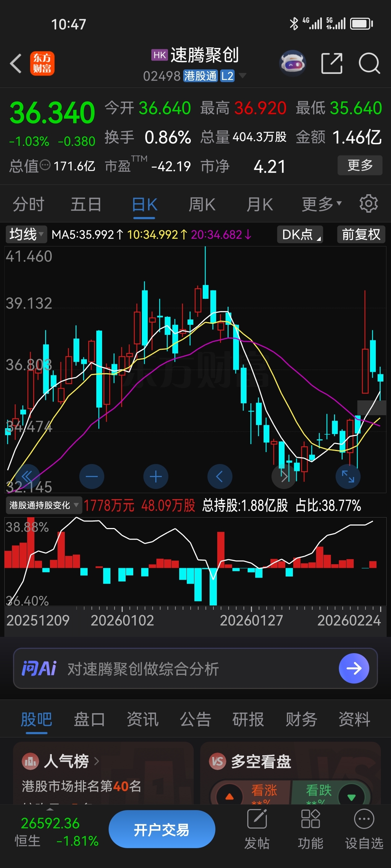
Task: Zoom out chart with minus button
Action: tap(92, 477)
